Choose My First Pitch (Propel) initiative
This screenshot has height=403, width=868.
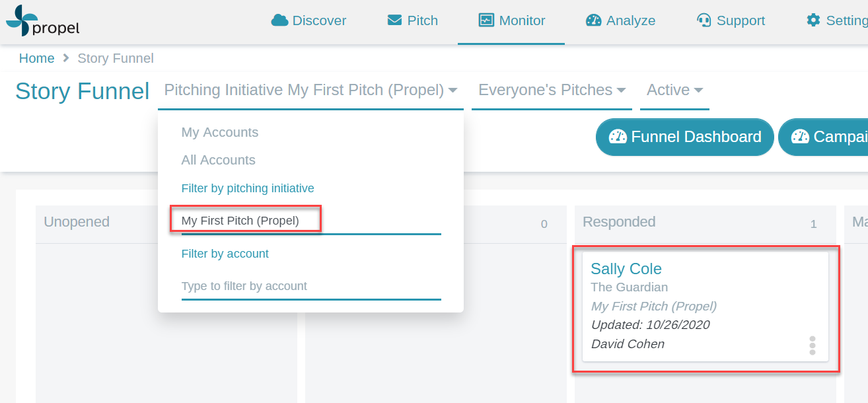(240, 221)
